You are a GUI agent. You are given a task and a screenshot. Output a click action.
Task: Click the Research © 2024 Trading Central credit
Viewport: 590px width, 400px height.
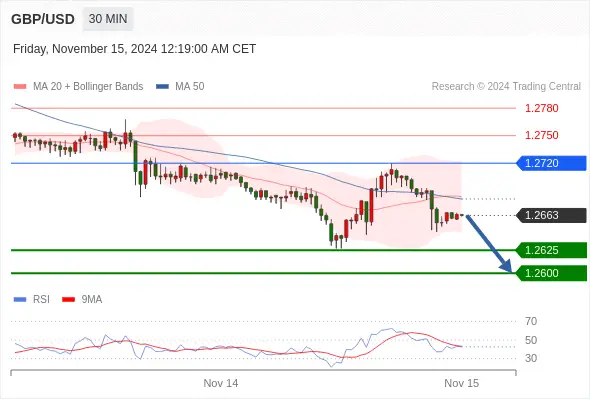tap(506, 87)
